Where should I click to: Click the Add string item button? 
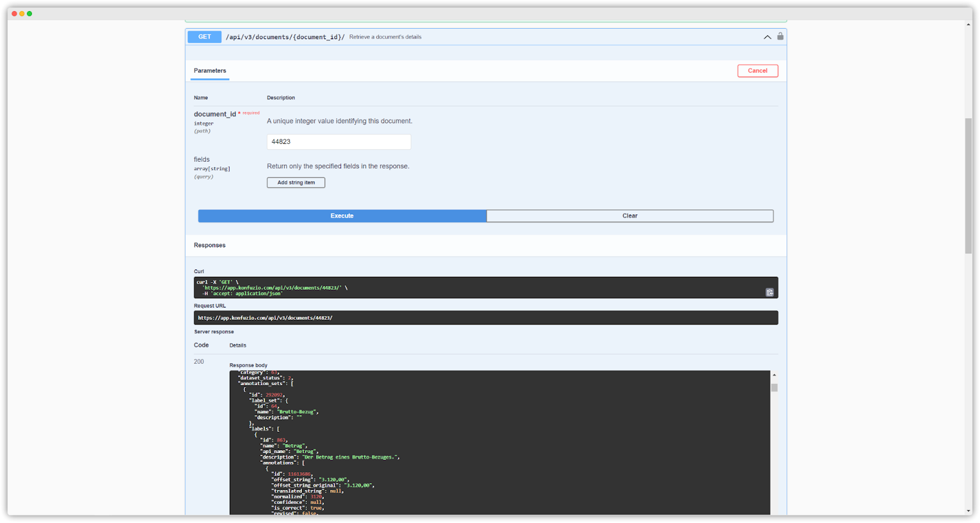(x=296, y=182)
